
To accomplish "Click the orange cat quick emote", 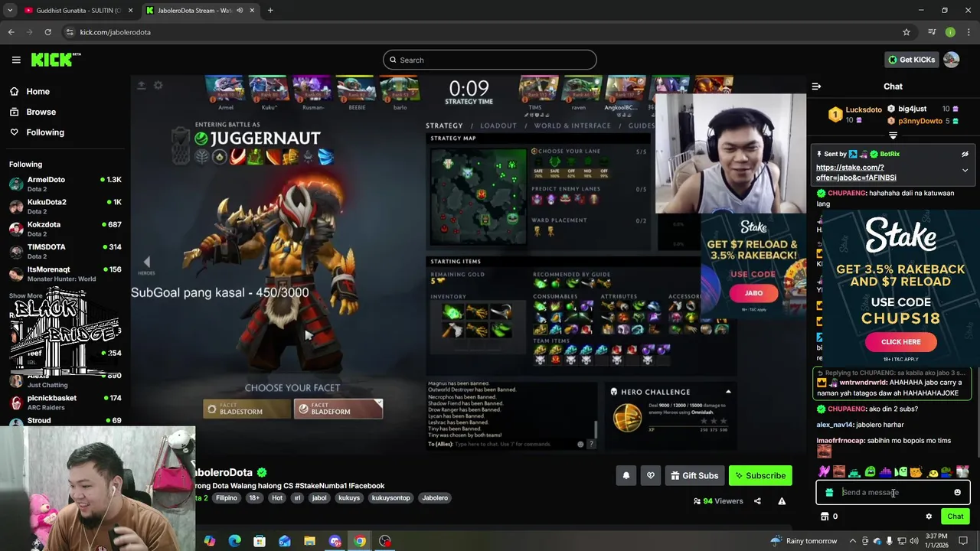I will [x=916, y=472].
